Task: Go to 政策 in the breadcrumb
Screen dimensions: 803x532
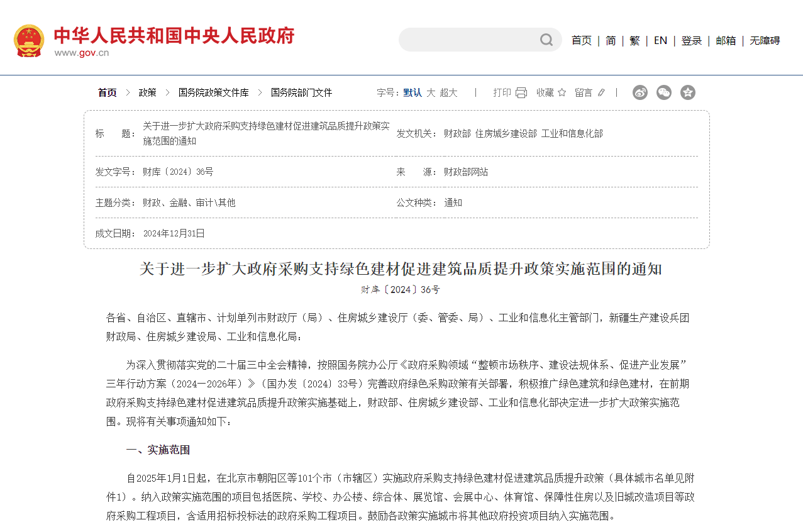Action: point(148,92)
